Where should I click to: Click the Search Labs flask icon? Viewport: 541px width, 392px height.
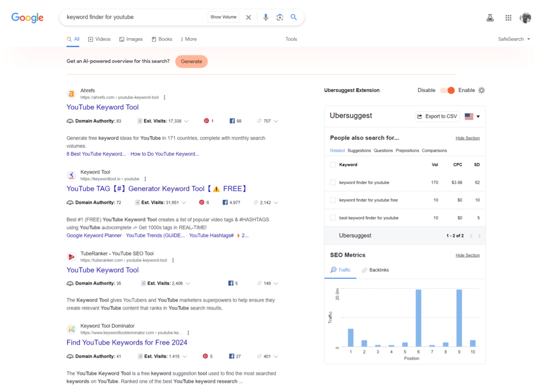tap(490, 17)
